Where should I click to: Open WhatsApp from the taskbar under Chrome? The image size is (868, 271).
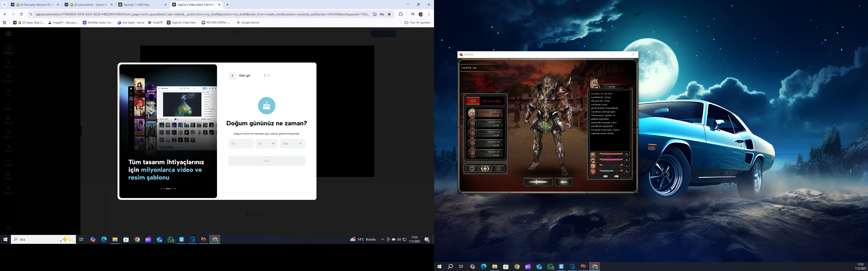[x=171, y=240]
